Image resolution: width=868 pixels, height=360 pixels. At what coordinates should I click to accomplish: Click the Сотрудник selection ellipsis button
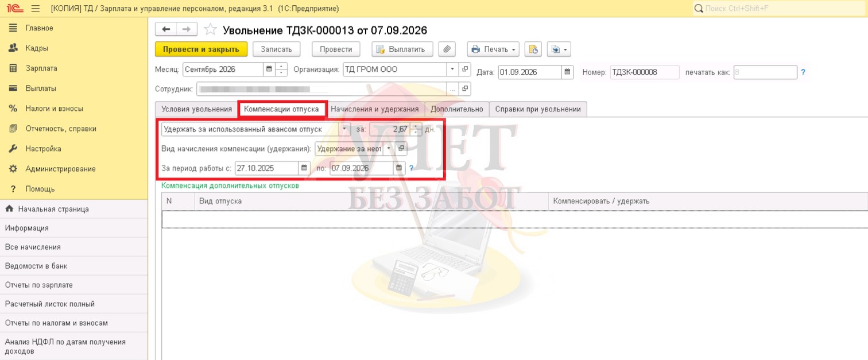pyautogui.click(x=453, y=89)
